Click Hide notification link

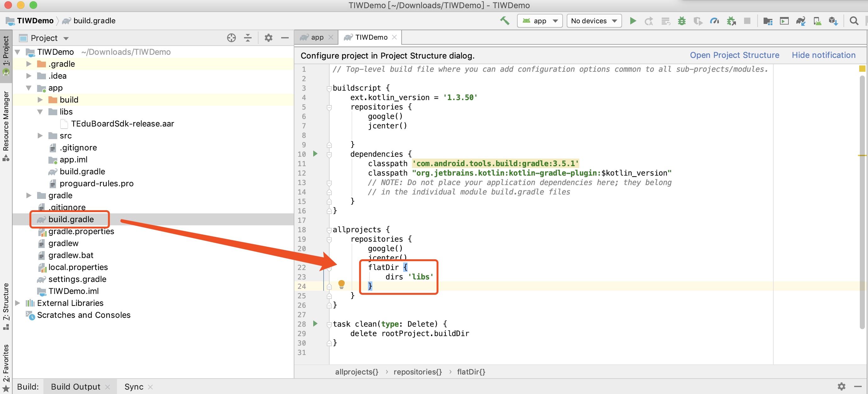pyautogui.click(x=823, y=55)
